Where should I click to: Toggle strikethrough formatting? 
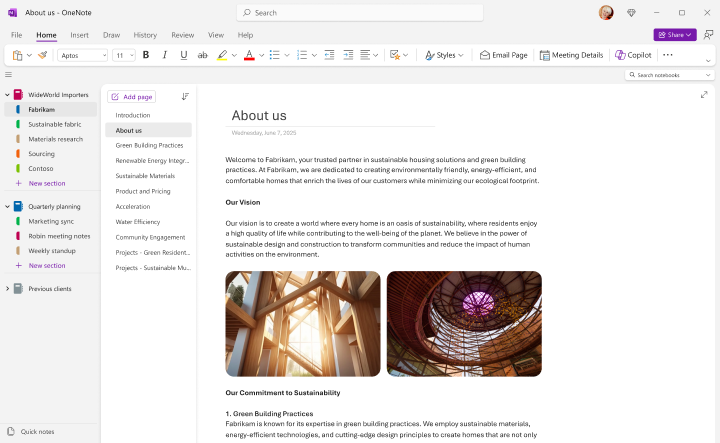pyautogui.click(x=202, y=55)
